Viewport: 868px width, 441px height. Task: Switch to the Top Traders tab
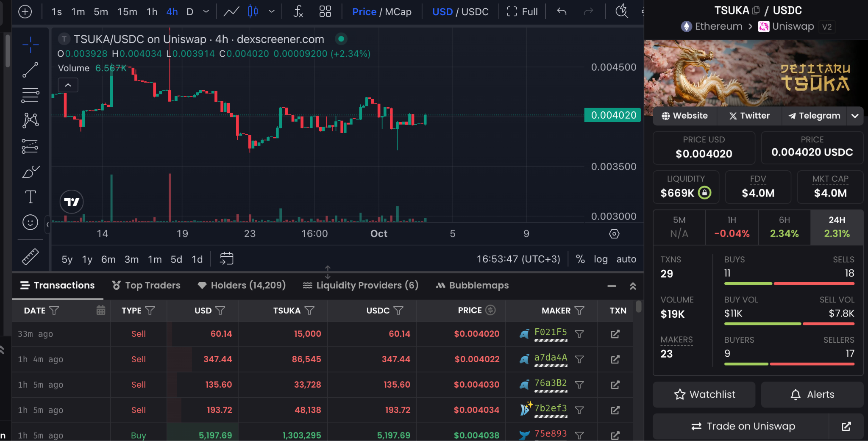146,286
